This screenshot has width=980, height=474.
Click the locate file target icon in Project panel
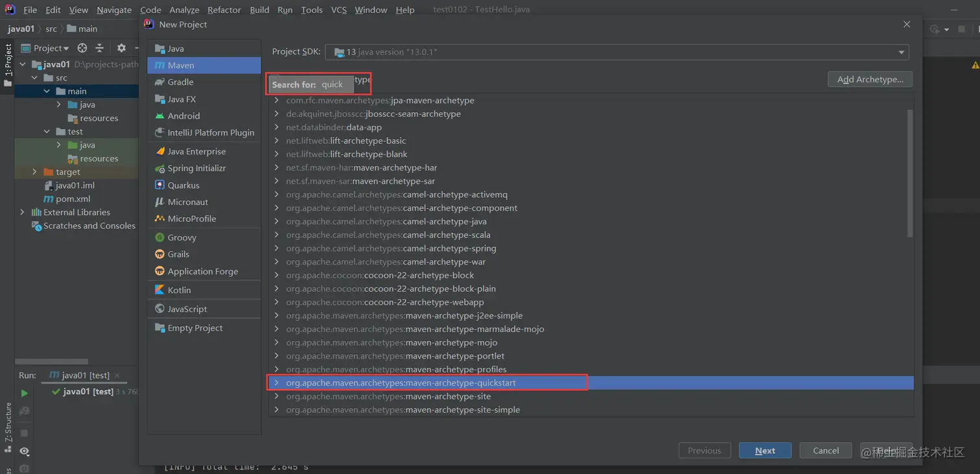82,48
